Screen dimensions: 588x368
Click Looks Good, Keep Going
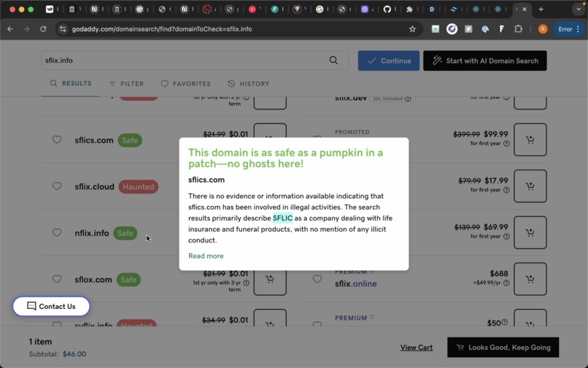coord(503,348)
